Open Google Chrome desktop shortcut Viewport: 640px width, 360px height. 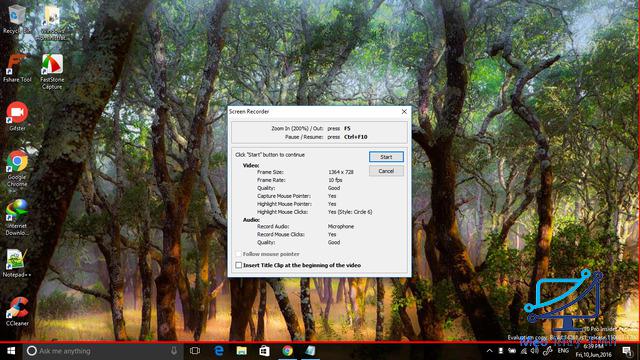(x=17, y=168)
